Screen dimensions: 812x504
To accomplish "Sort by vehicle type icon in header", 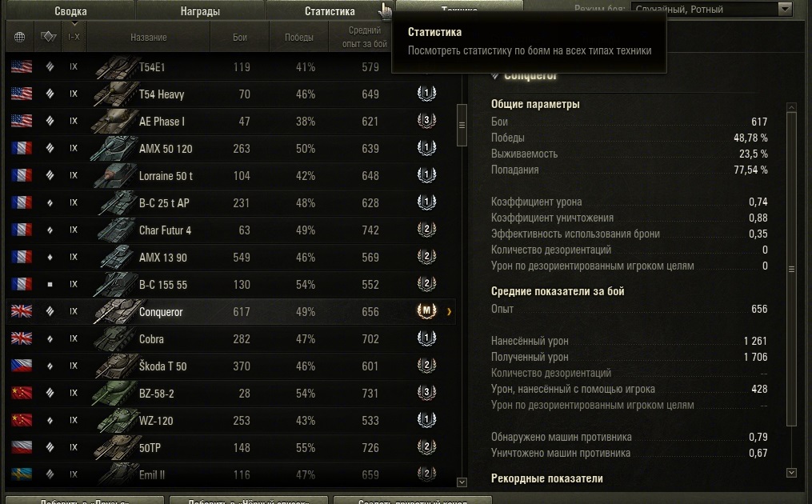I will (49, 37).
